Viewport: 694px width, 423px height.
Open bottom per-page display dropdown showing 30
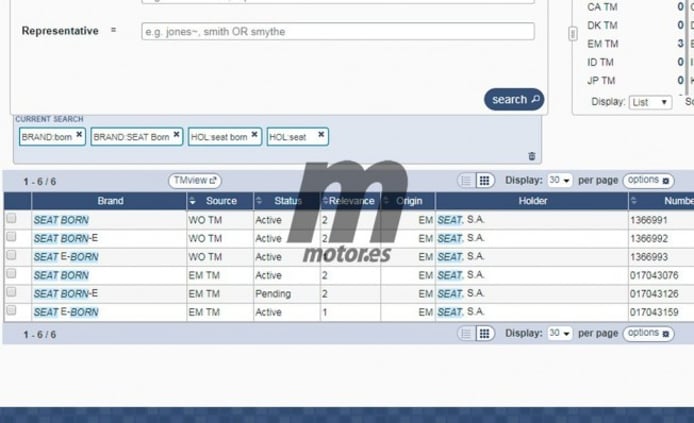(x=559, y=333)
